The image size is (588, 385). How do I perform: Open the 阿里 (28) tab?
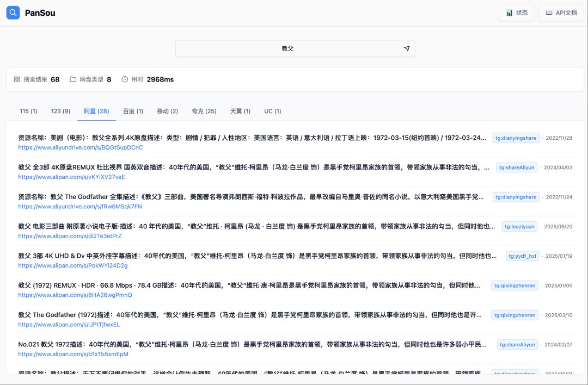click(96, 111)
